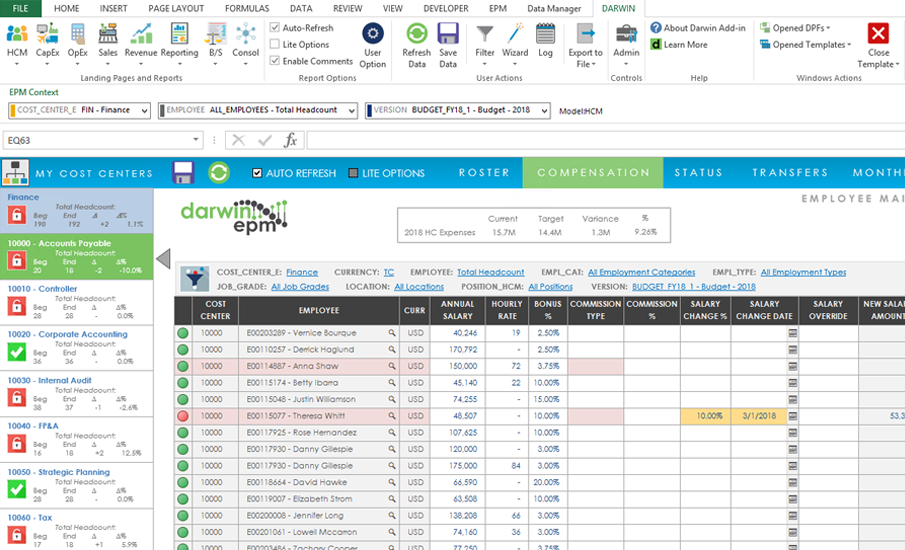Screen dimensions: 905x550
Task: Expand the Opened DPFs dropdown
Action: pos(795,28)
